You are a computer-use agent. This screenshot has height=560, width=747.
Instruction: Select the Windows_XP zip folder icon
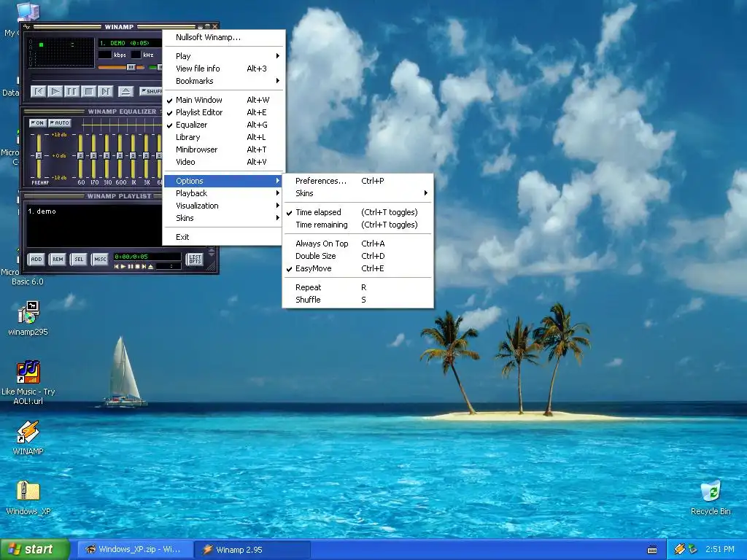click(28, 497)
